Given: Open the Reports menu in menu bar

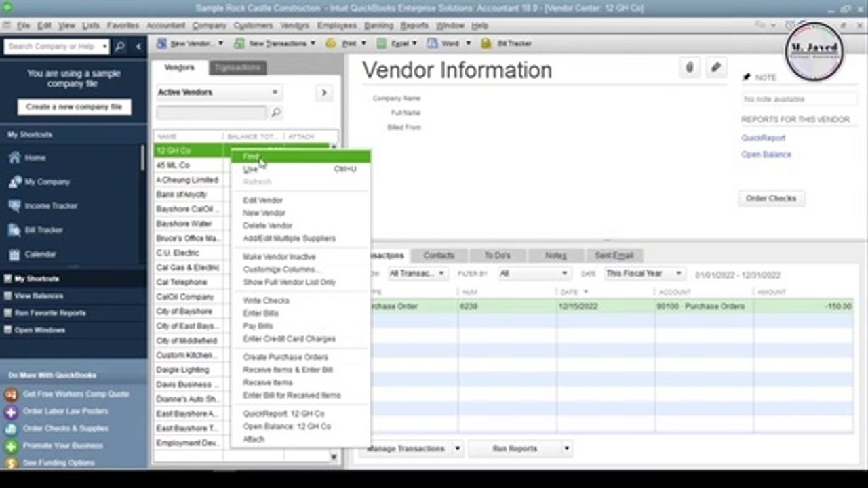Looking at the screenshot, I should point(414,26).
